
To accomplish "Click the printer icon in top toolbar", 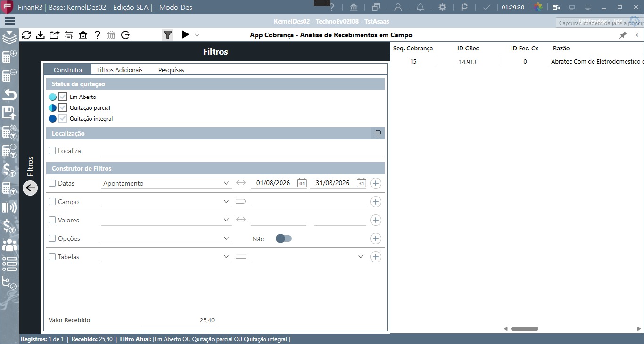I will click(69, 35).
